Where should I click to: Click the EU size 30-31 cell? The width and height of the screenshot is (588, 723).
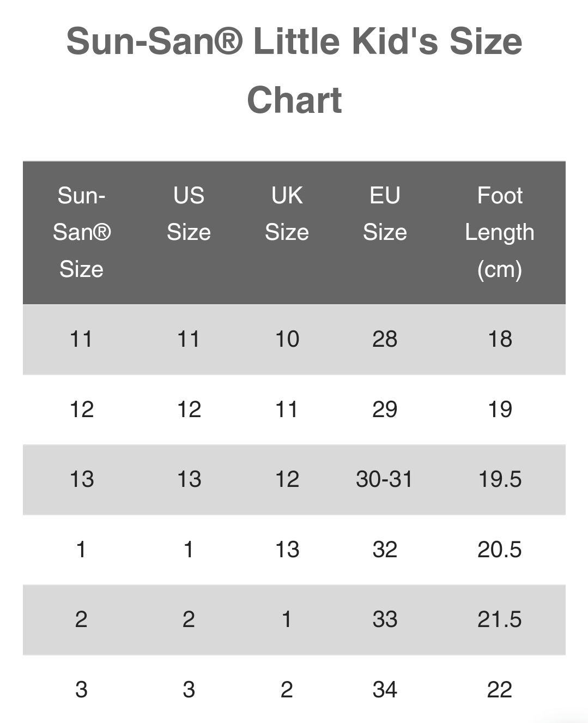click(384, 479)
